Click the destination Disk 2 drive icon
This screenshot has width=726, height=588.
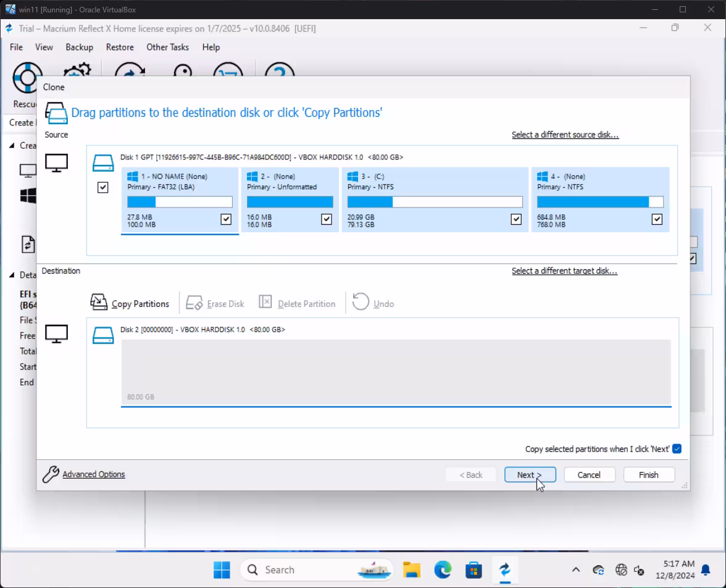pyautogui.click(x=102, y=335)
